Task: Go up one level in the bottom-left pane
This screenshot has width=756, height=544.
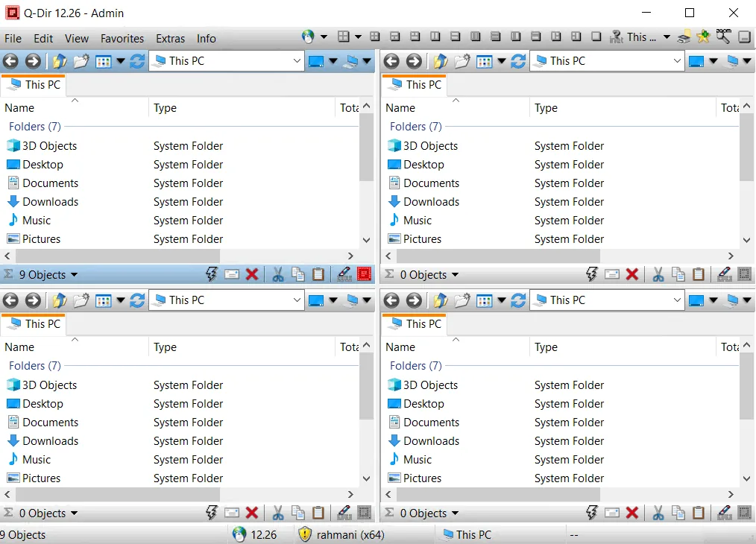Action: pos(60,300)
